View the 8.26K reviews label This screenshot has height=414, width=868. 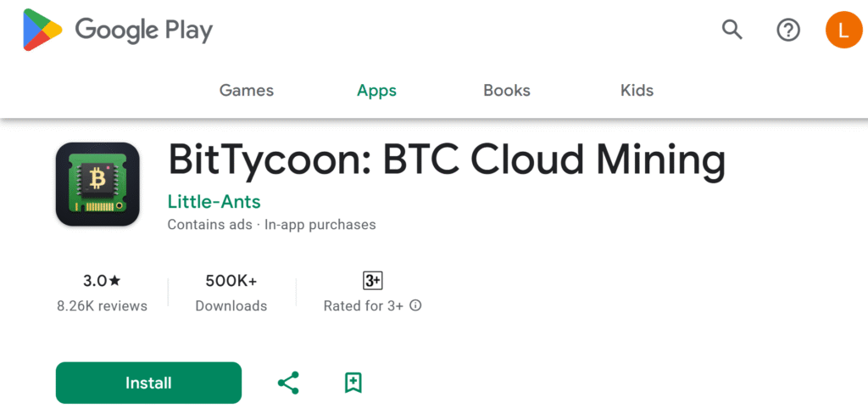coord(102,305)
